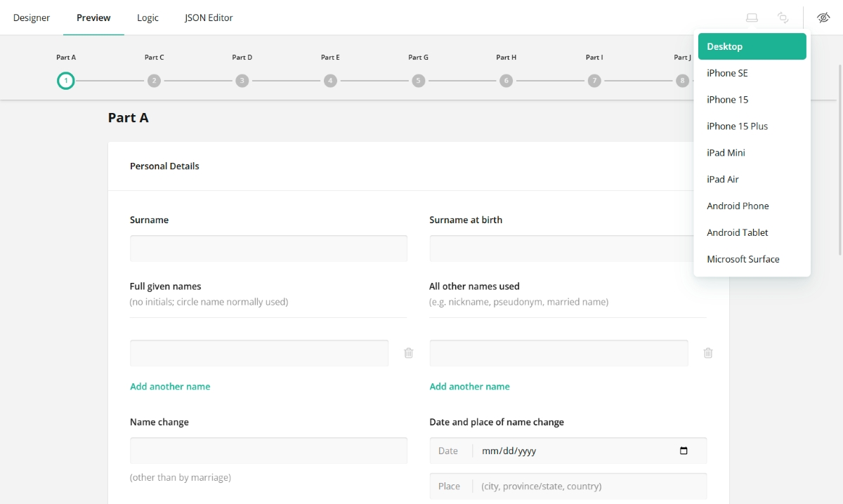The image size is (843, 504).
Task: Toggle the show invisible elements eye icon
Action: point(823,18)
